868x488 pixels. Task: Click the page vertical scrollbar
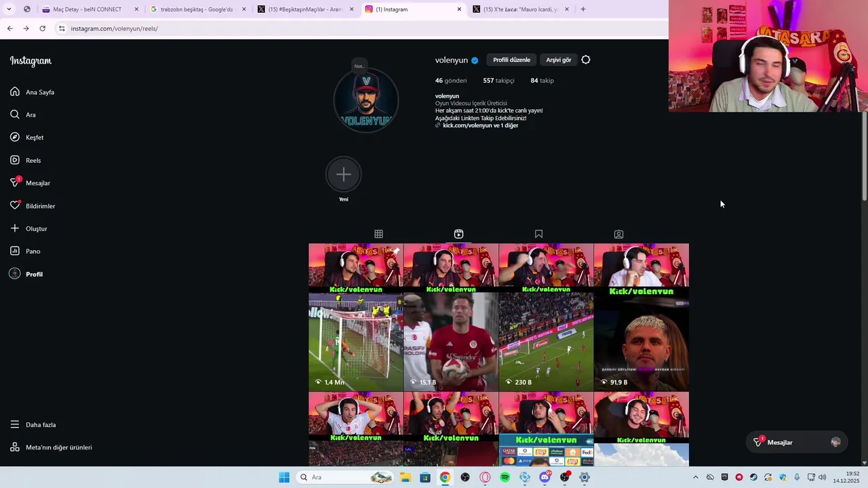865,156
